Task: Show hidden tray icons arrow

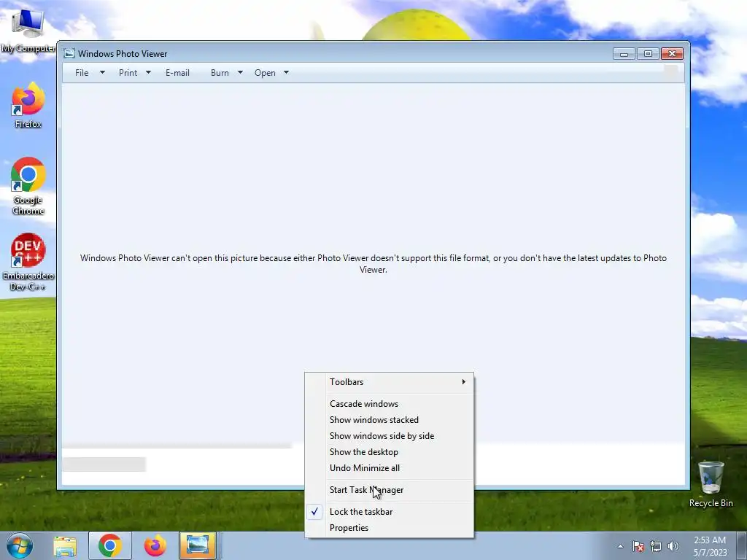Action: tap(620, 546)
